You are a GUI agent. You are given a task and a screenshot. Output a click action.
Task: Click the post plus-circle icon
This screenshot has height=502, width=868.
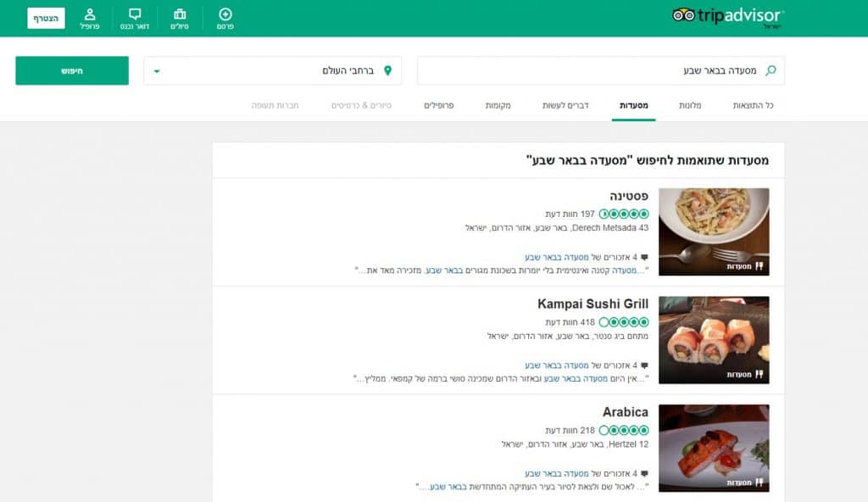(225, 14)
